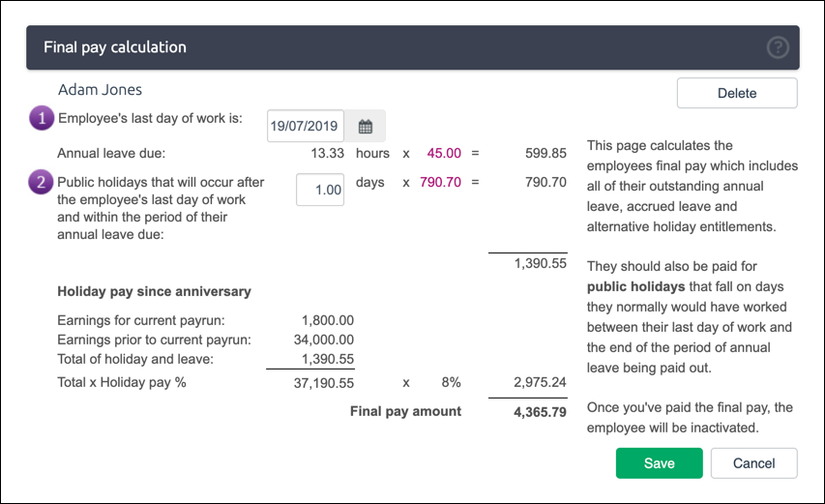The width and height of the screenshot is (825, 504).
Task: Click the Annual leave due label
Action: (111, 153)
